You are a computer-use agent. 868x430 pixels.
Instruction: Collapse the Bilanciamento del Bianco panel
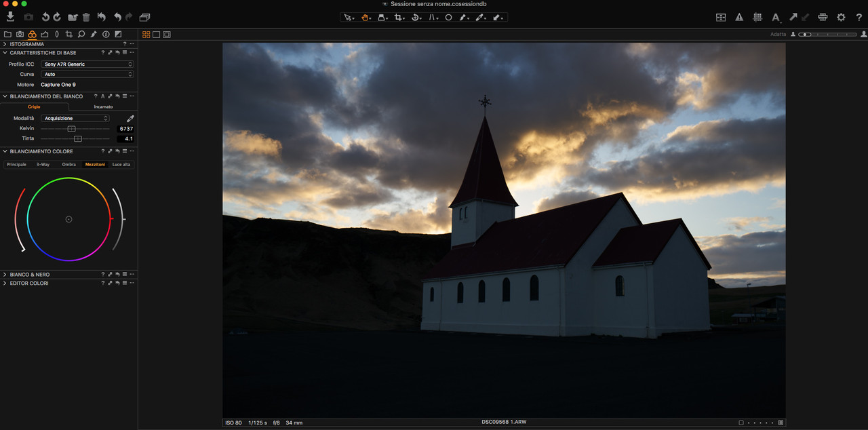tap(5, 96)
